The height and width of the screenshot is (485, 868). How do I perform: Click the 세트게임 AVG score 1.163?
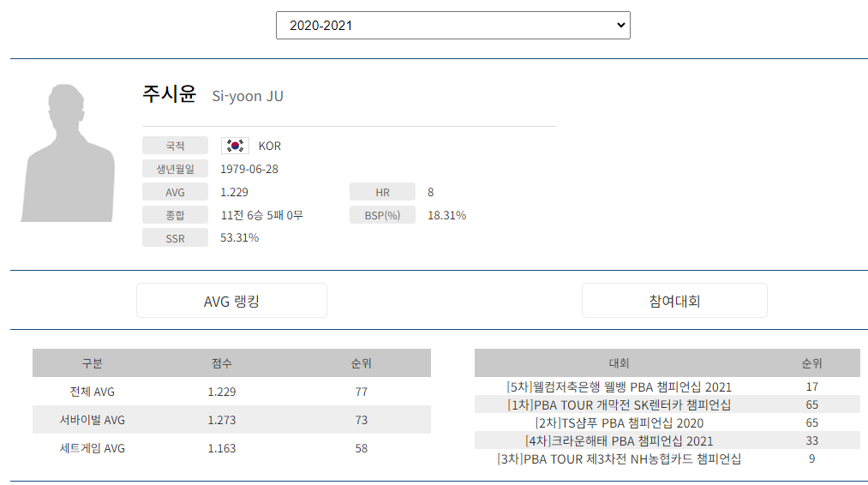tap(222, 448)
